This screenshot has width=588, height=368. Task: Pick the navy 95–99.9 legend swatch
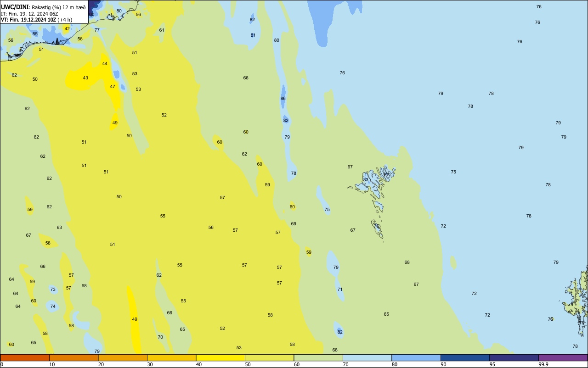tap(514, 357)
